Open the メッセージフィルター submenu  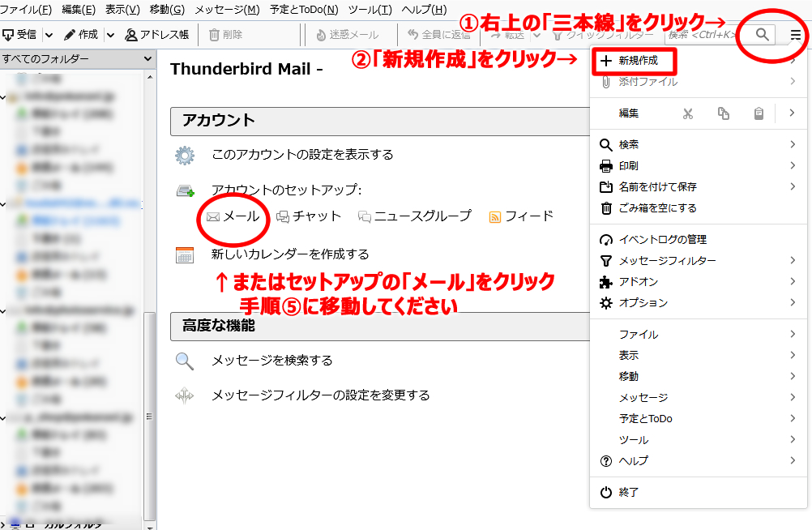(698, 261)
